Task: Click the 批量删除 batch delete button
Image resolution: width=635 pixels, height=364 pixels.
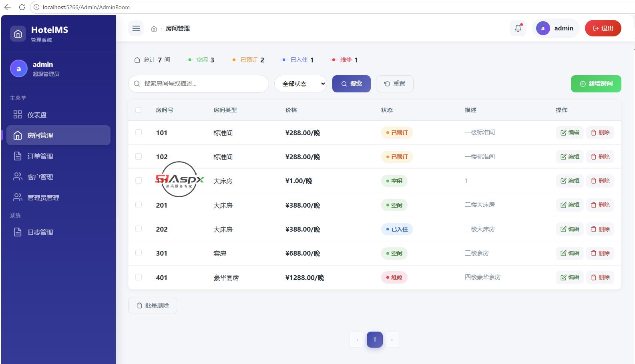Action: pos(153,306)
